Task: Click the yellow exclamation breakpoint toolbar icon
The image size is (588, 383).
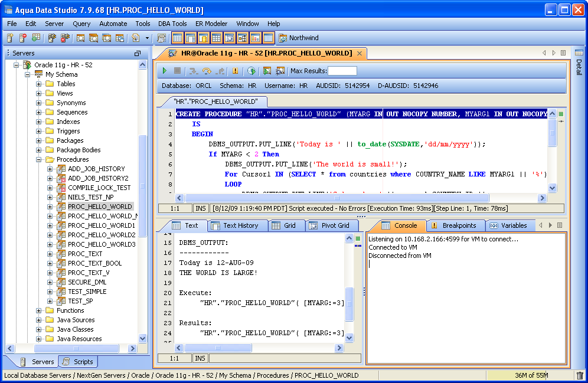Action: click(235, 71)
